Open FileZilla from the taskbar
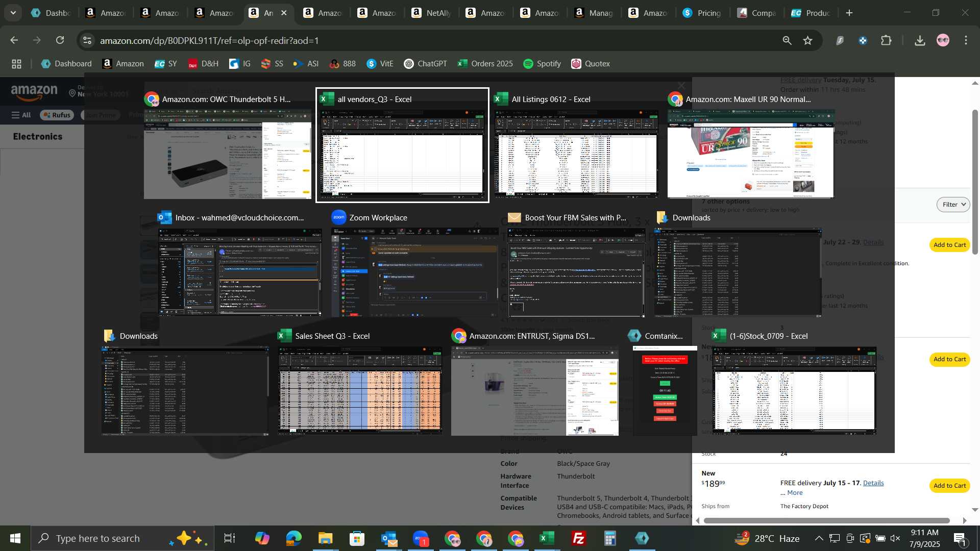The image size is (980, 551). (x=578, y=538)
